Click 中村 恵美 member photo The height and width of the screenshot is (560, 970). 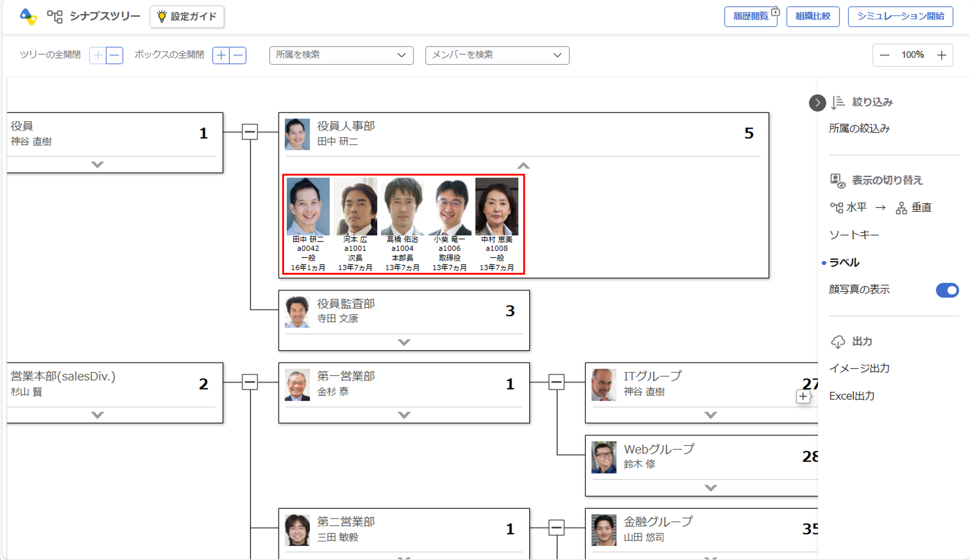tap(497, 207)
